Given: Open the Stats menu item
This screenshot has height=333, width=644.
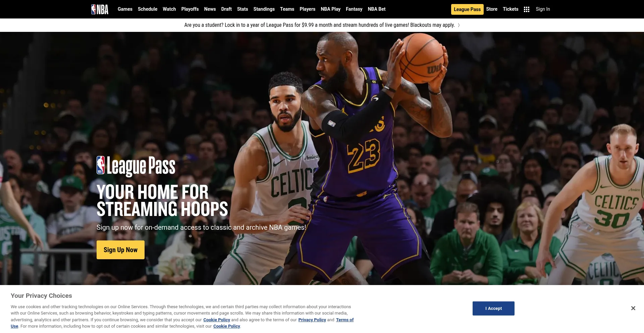Looking at the screenshot, I should [242, 9].
